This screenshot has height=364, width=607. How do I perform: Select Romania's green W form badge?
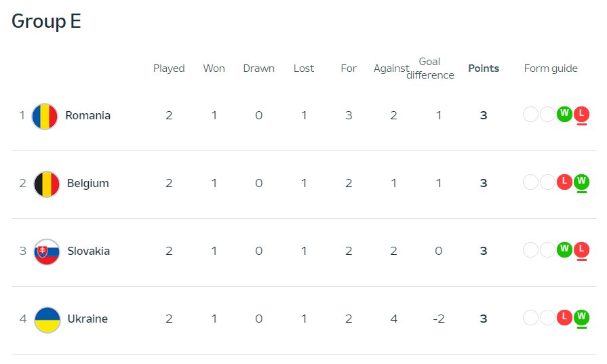point(564,114)
